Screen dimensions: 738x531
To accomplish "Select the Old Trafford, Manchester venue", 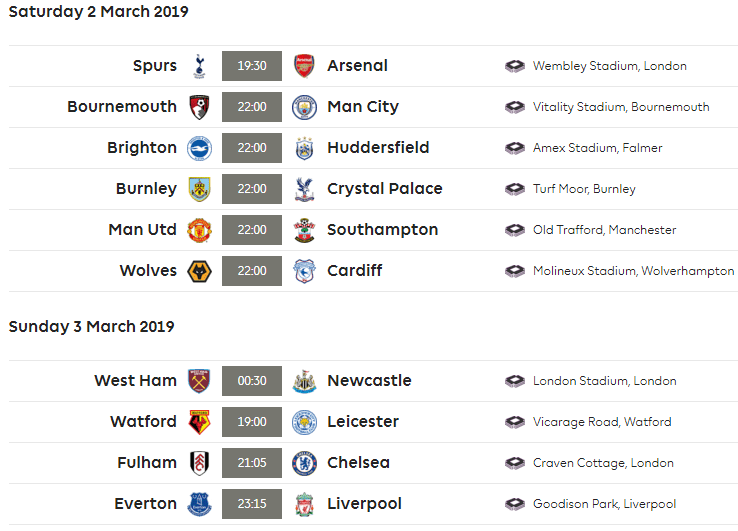I will [604, 230].
